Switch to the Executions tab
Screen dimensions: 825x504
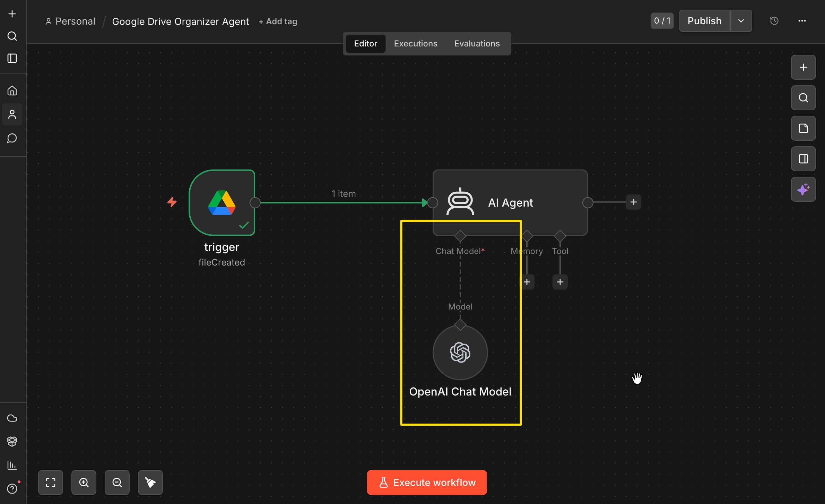pyautogui.click(x=416, y=44)
